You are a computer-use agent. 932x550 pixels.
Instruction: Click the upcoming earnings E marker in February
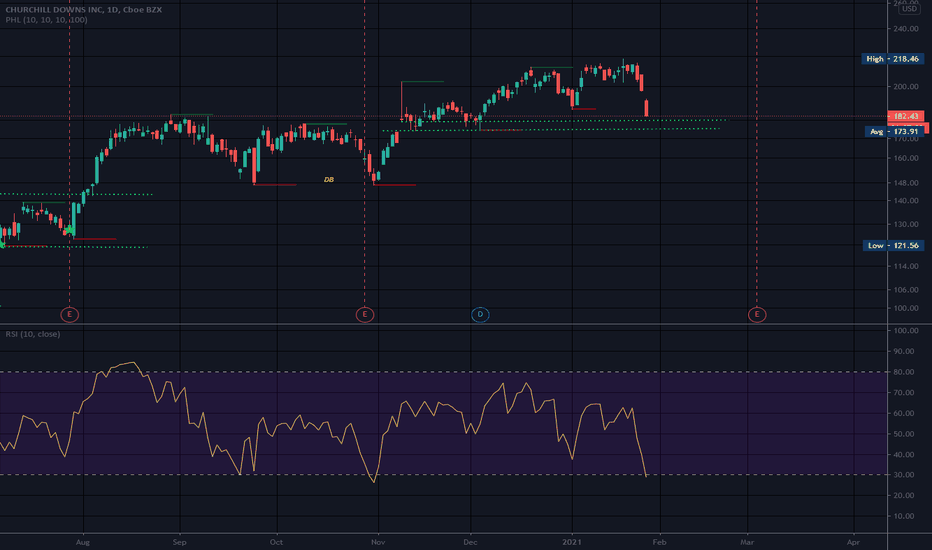[x=757, y=315]
